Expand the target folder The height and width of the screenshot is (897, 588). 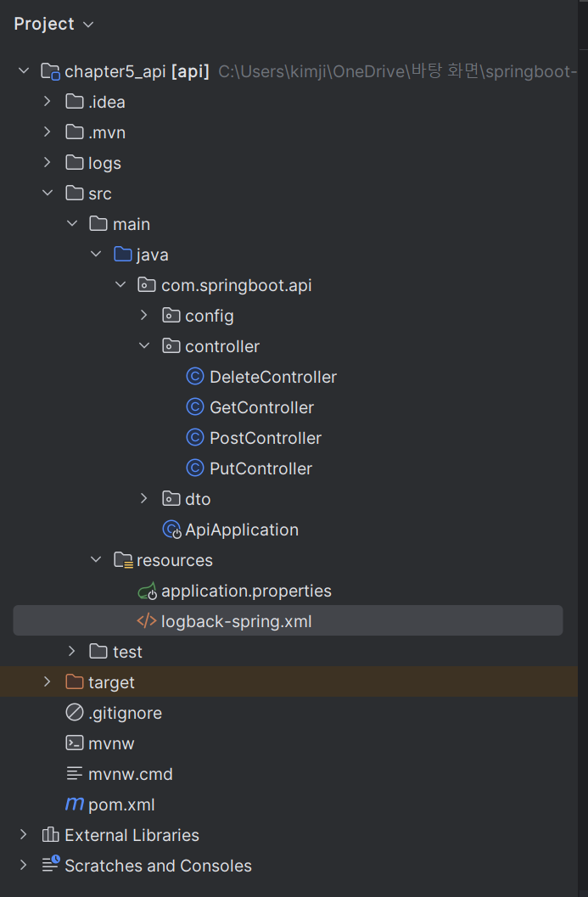pos(48,682)
